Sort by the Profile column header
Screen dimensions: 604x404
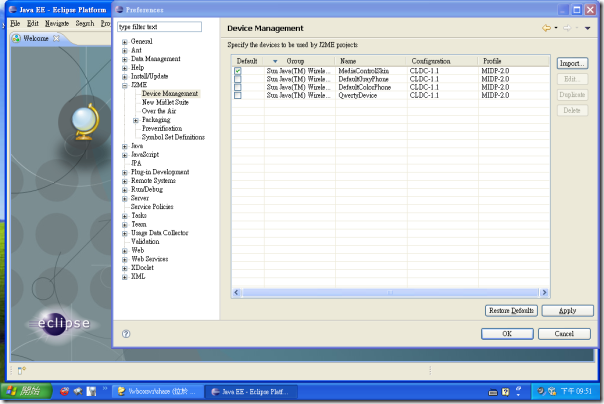point(514,61)
